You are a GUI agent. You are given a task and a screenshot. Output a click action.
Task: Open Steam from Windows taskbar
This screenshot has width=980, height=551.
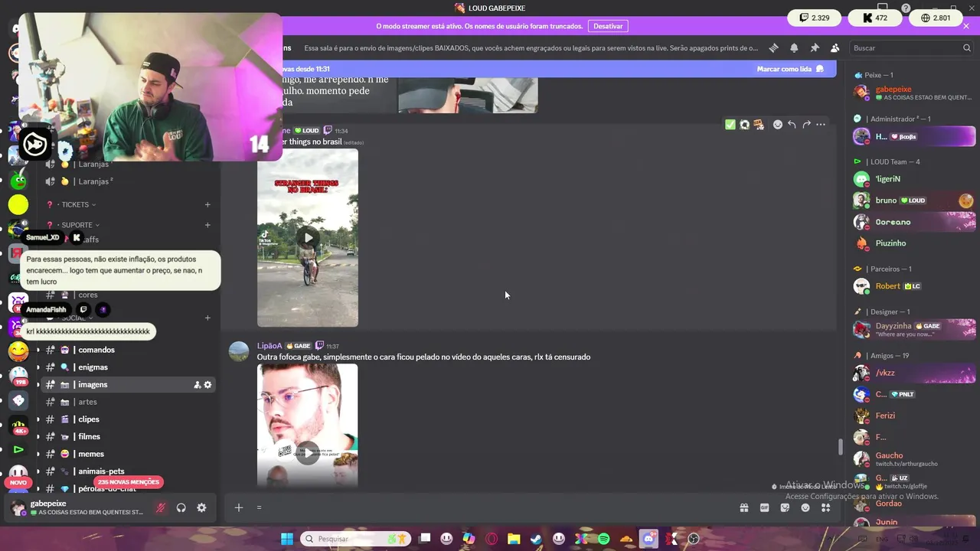[537, 539]
